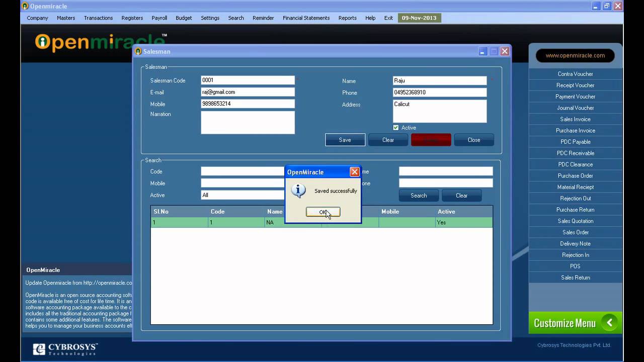The height and width of the screenshot is (362, 644).
Task: Open PDC Payable from side menu
Action: [x=575, y=142]
